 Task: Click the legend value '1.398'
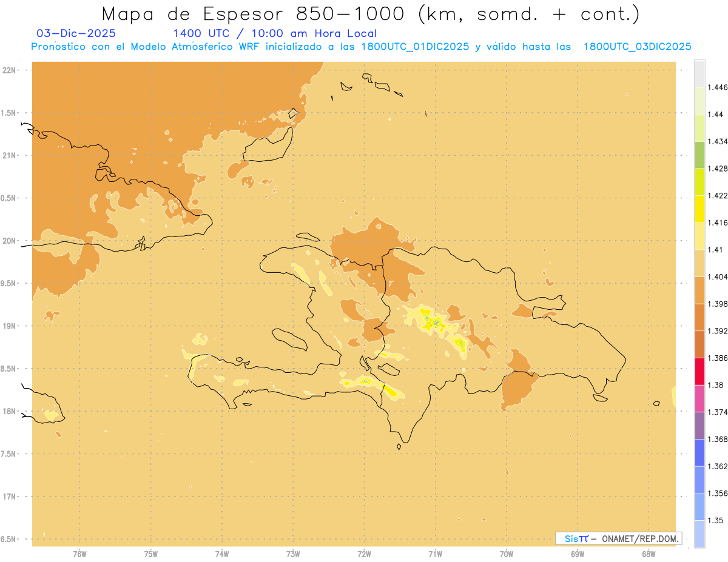(x=718, y=304)
